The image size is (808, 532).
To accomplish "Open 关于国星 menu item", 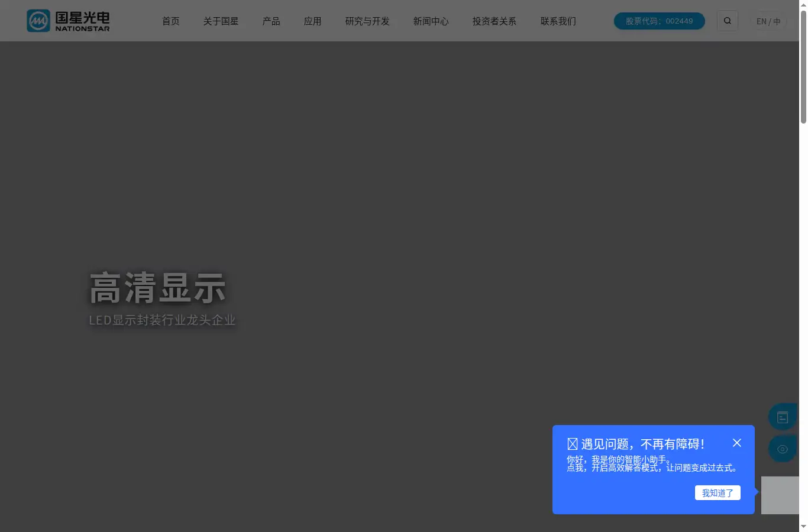I will coord(221,21).
